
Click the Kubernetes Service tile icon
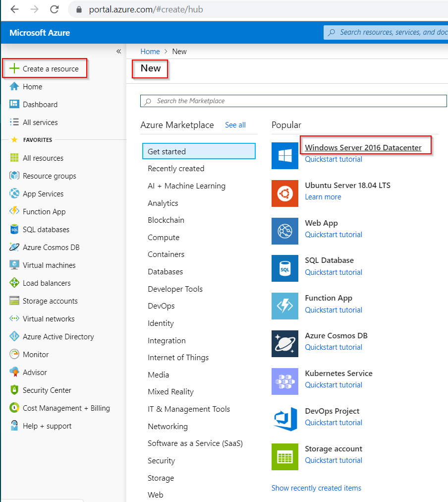click(x=284, y=381)
